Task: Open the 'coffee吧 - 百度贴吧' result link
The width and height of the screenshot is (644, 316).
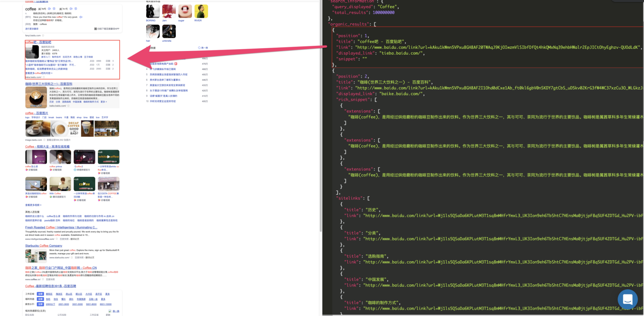Action: 38,42
